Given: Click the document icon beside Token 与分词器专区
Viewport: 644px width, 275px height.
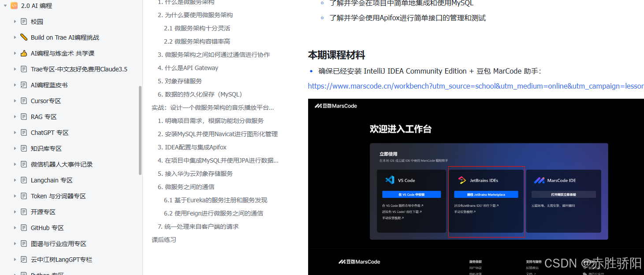Looking at the screenshot, I should pos(24,196).
